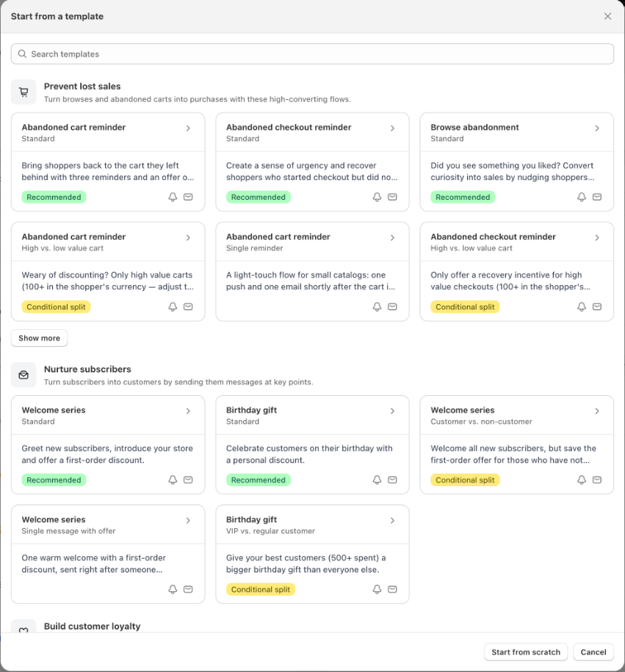625x672 pixels.
Task: Click the envelope icon beside Nurture subscribers
Action: click(24, 375)
